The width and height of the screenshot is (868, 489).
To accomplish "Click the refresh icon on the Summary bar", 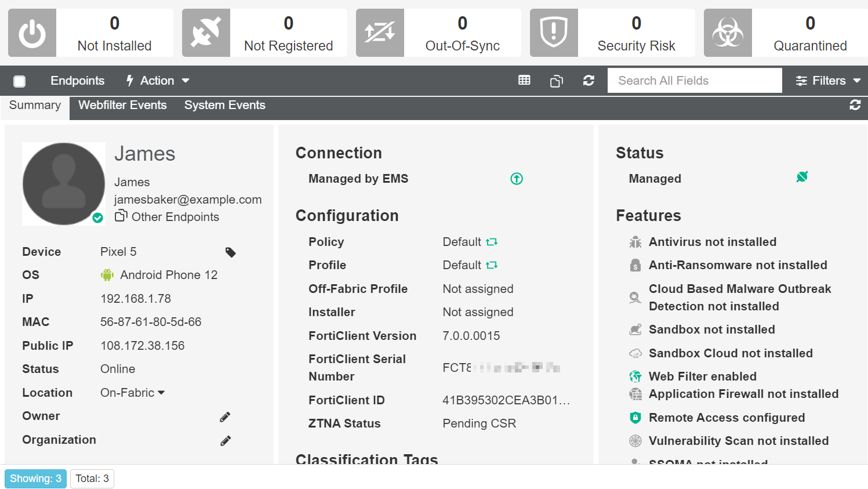I will click(x=855, y=105).
